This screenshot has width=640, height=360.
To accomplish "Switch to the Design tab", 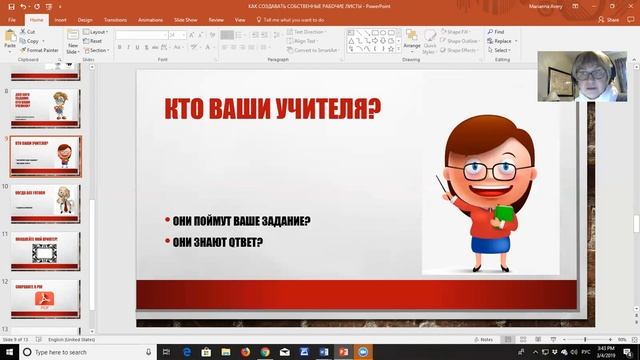I will (85, 20).
